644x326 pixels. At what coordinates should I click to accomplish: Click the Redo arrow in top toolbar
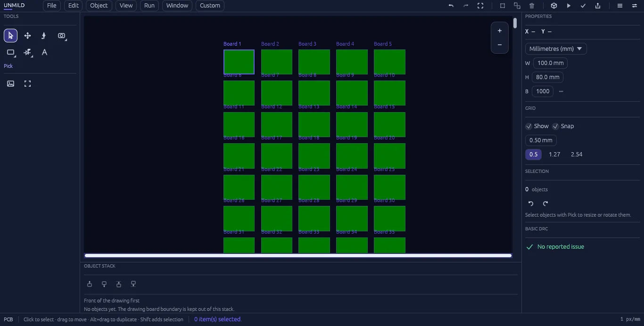(466, 6)
